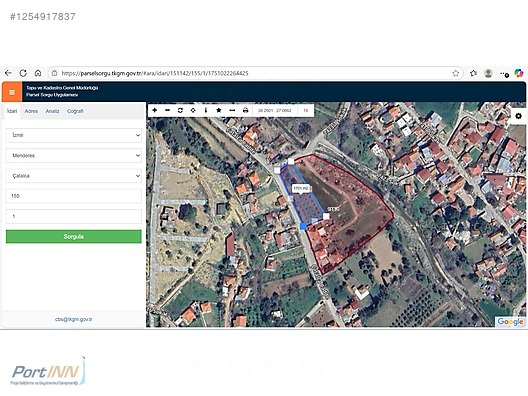Click the green Sorgula button
The height and width of the screenshot is (396, 528).
(x=74, y=237)
